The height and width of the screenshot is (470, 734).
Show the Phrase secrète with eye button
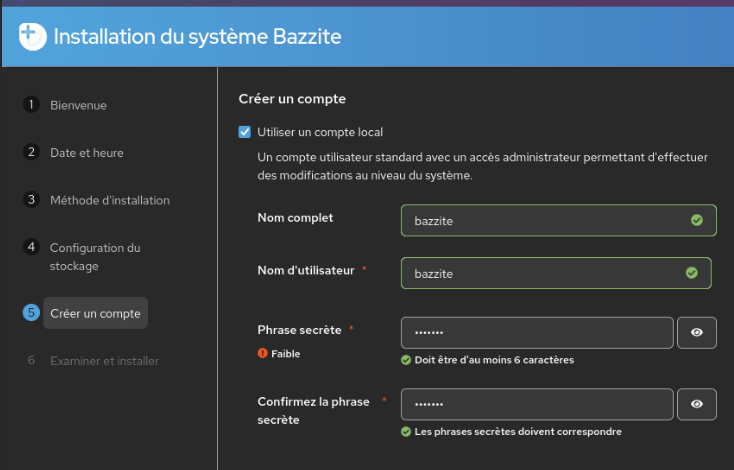(697, 333)
